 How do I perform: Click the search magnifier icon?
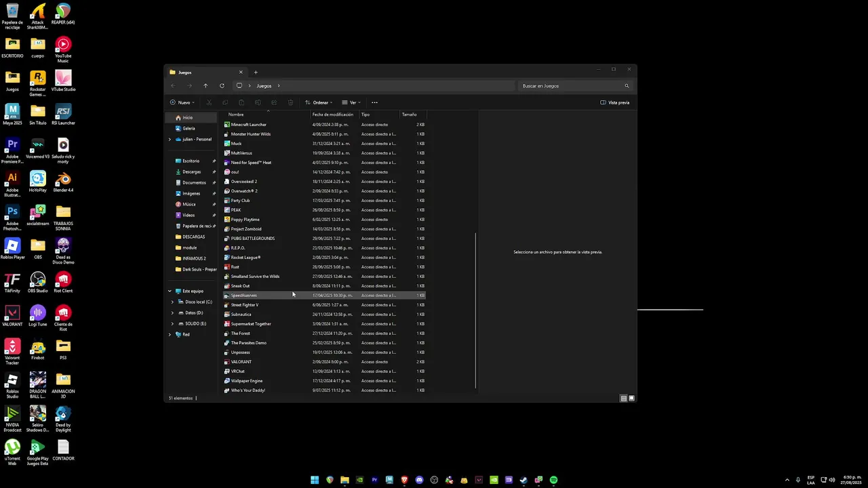[x=627, y=86]
